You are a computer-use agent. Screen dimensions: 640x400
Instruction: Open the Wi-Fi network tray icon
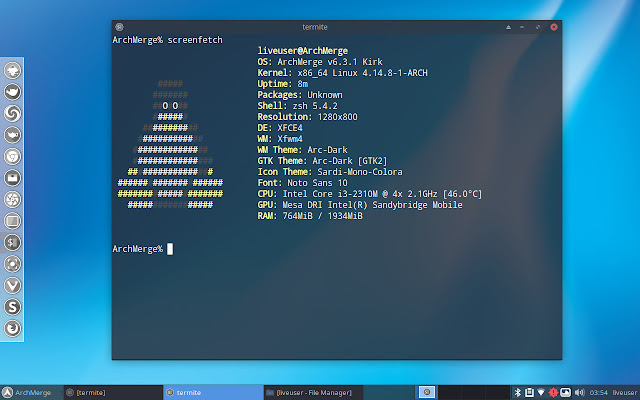click(x=541, y=393)
